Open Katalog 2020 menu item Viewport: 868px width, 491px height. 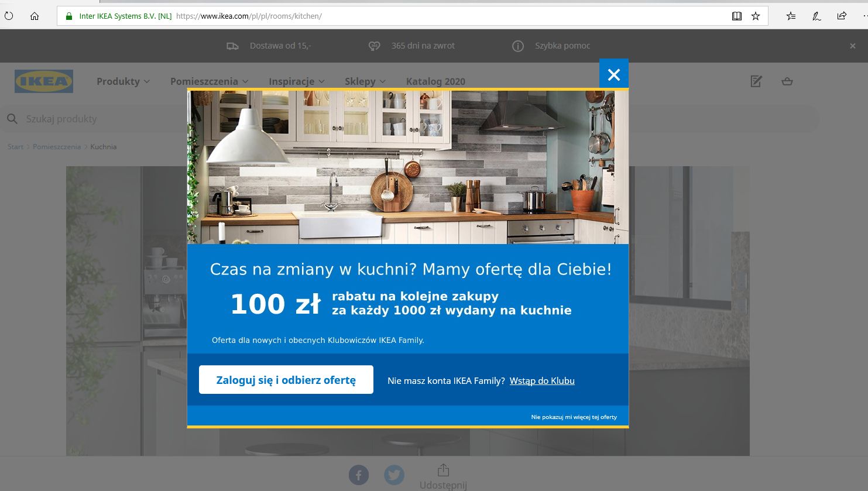(435, 81)
